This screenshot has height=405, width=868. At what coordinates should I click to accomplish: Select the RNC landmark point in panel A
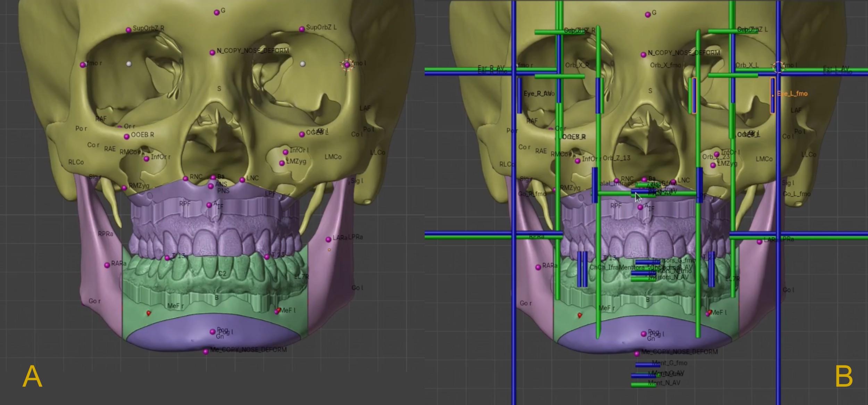(185, 179)
